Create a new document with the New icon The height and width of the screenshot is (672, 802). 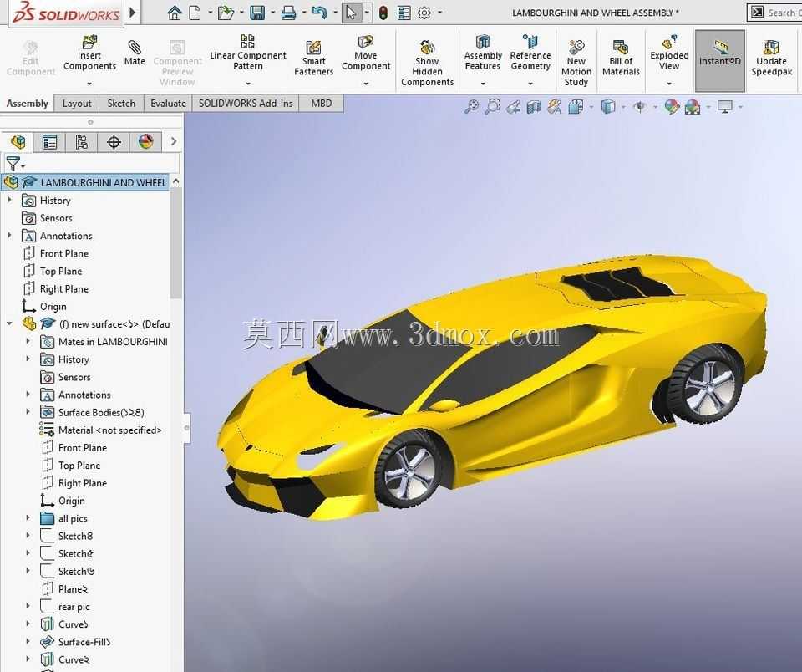(195, 13)
